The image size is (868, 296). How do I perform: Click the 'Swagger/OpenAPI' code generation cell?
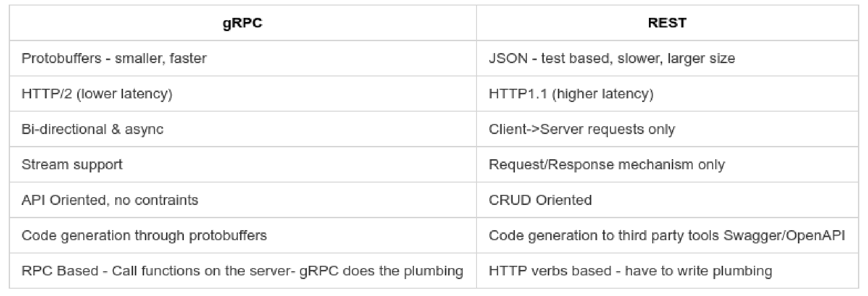[667, 235]
